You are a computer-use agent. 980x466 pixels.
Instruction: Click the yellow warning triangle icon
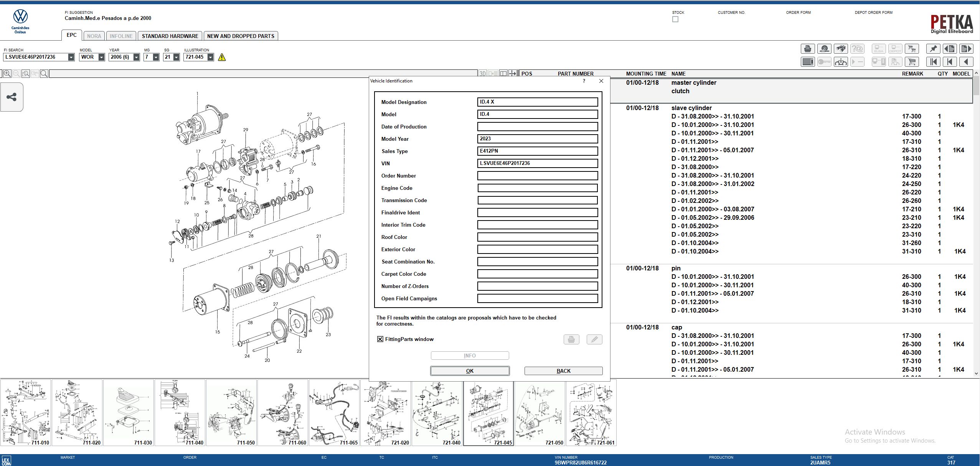click(x=222, y=57)
